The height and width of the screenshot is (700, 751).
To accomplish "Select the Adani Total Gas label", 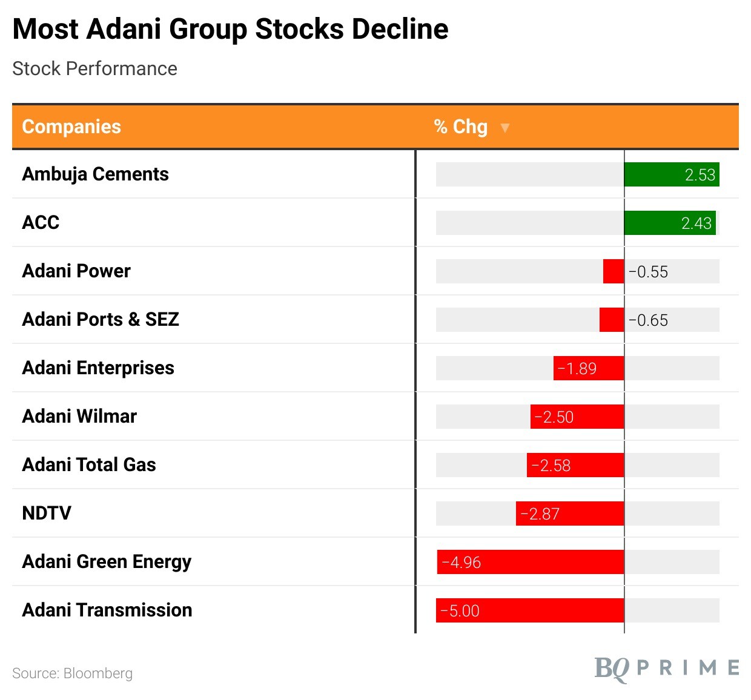I will coord(89,465).
